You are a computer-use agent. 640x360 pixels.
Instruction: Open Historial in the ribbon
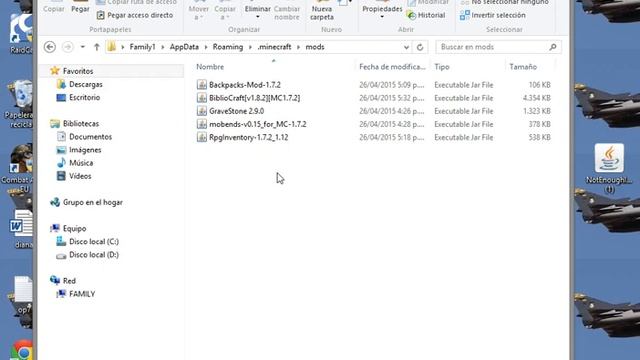[426, 15]
